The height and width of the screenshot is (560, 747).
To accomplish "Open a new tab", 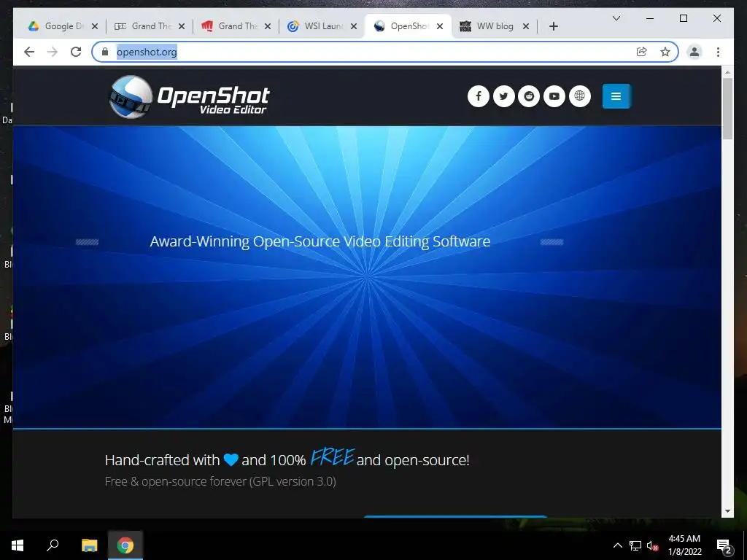I will (x=553, y=26).
